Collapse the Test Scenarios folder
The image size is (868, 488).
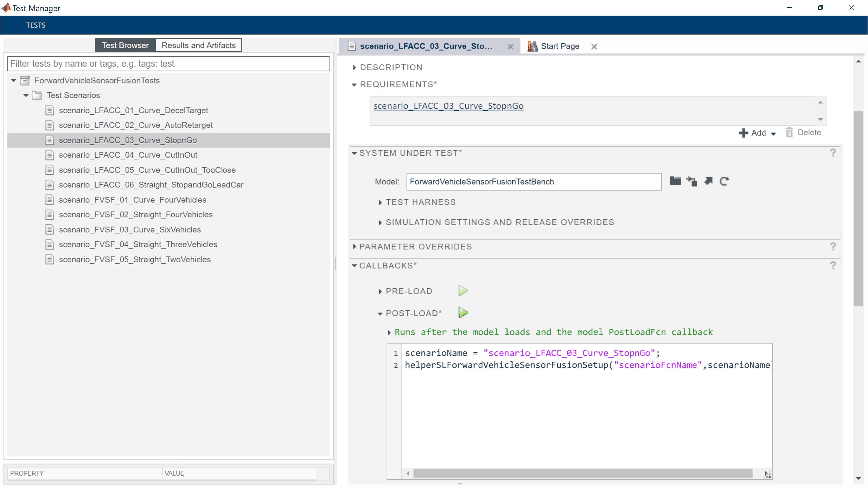(26, 95)
